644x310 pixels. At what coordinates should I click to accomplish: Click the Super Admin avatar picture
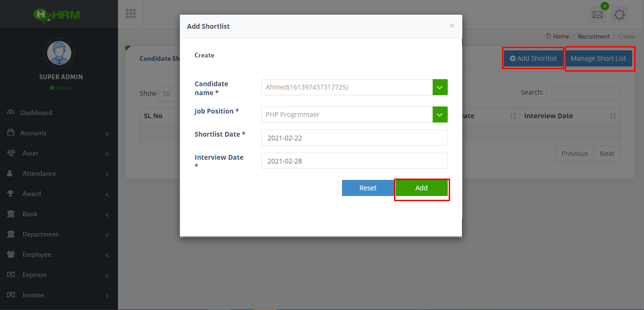(x=59, y=53)
